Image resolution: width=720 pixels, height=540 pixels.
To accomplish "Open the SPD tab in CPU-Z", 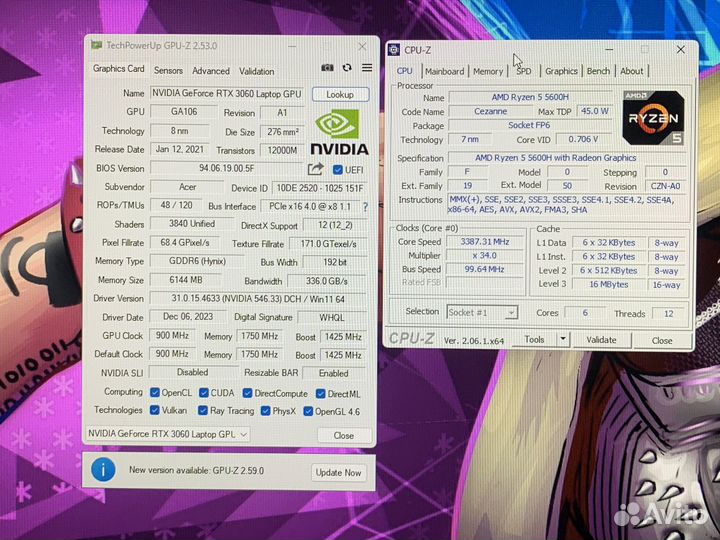I will coord(523,71).
